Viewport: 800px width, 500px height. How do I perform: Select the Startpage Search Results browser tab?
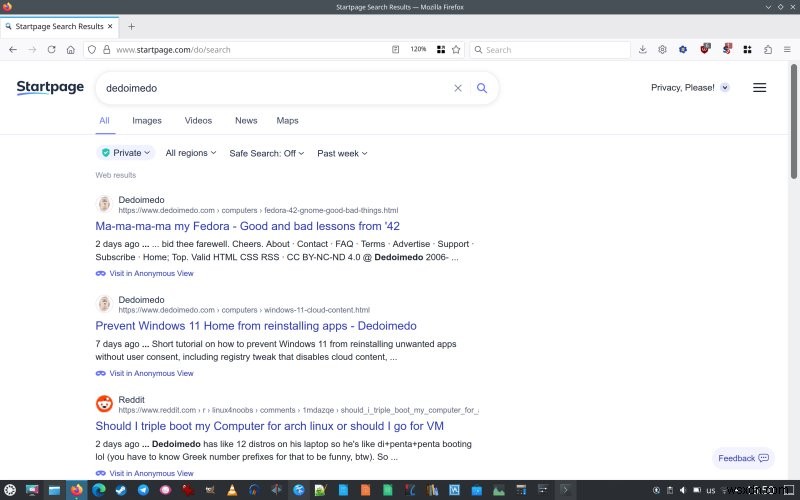point(59,27)
